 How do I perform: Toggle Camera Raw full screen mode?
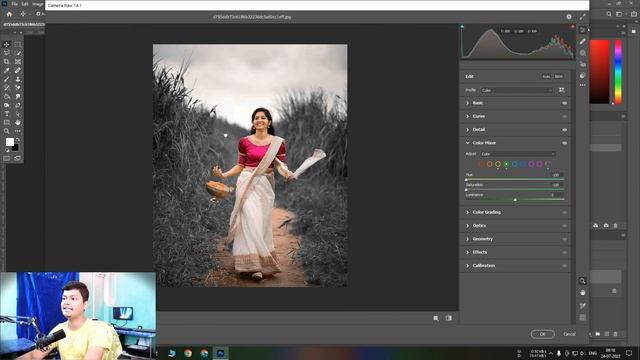pos(582,17)
